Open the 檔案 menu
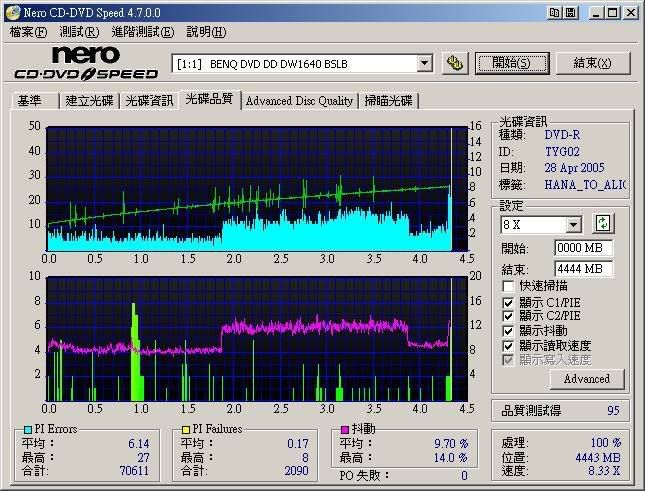This screenshot has height=491, width=645. coord(28,32)
